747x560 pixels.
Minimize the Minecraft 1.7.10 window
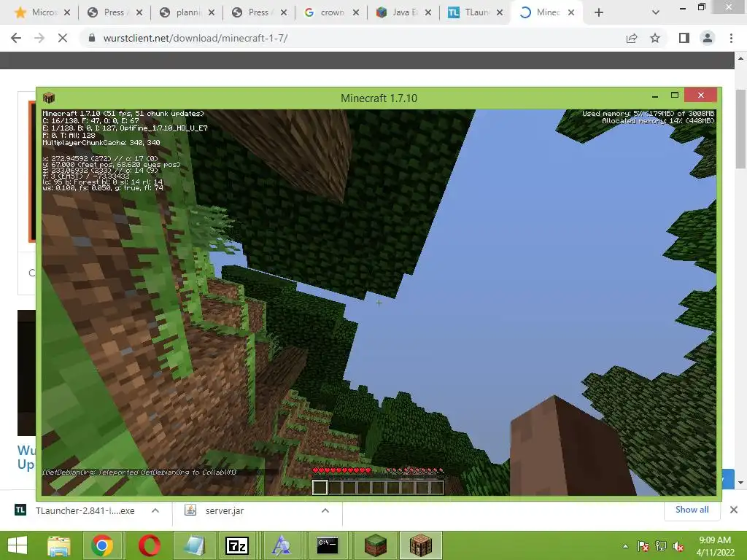point(655,96)
